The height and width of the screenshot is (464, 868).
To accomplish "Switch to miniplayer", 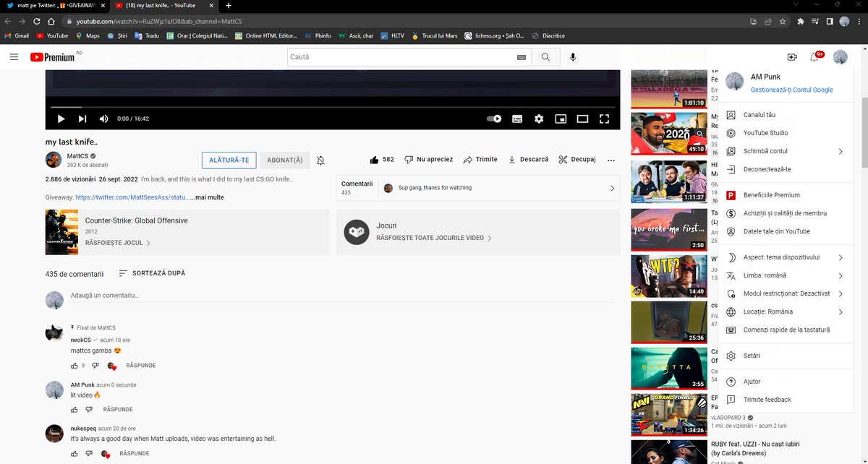I will pos(561,119).
